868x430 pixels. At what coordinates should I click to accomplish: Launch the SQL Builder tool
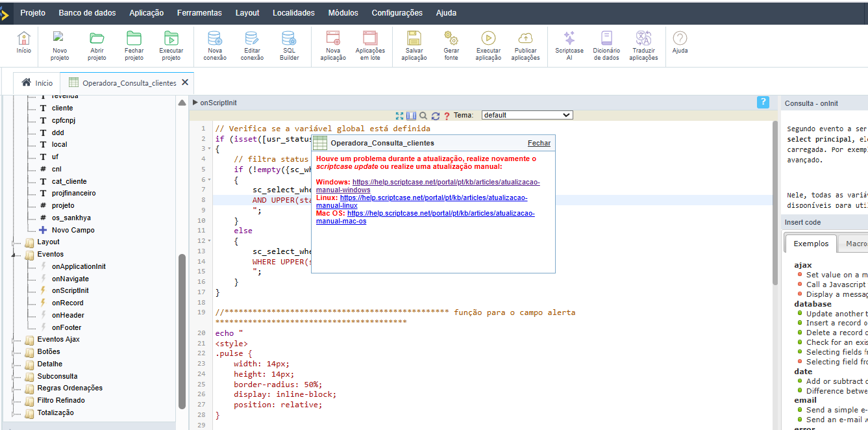pyautogui.click(x=289, y=45)
